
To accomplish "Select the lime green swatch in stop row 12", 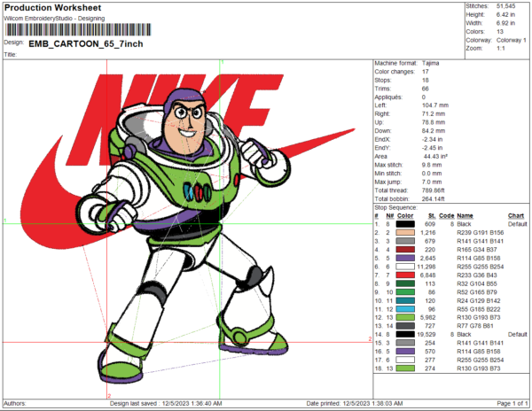I will [x=405, y=317].
